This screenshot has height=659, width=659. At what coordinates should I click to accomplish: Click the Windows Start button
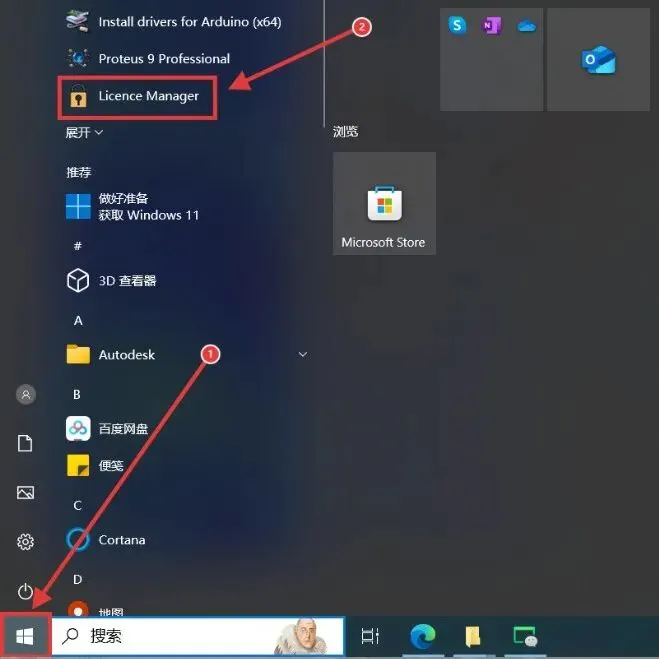[x=25, y=636]
